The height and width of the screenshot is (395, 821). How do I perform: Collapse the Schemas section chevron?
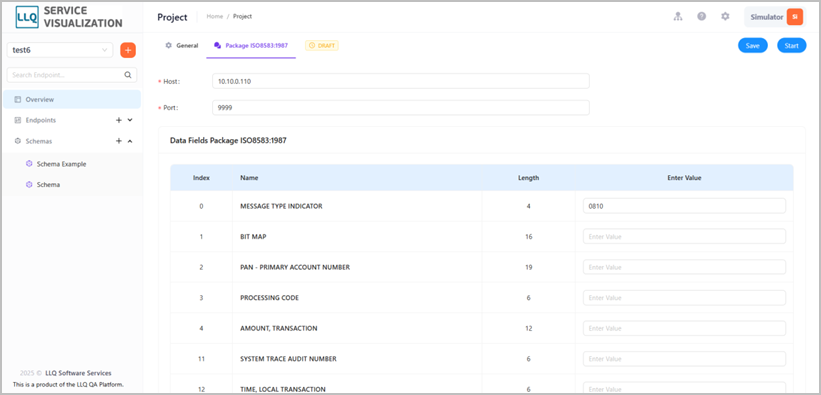tap(130, 141)
